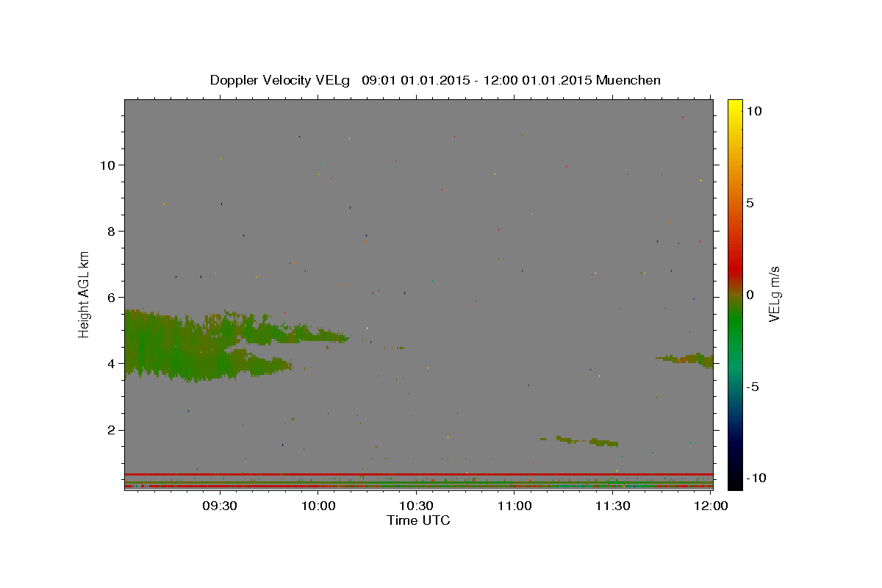Click the height-axis tick label 10

click(110, 165)
